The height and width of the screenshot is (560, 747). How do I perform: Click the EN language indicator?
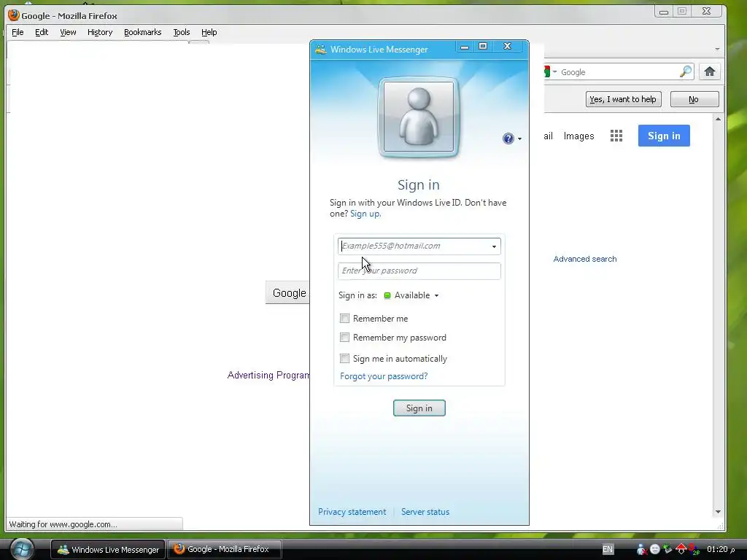pyautogui.click(x=608, y=549)
